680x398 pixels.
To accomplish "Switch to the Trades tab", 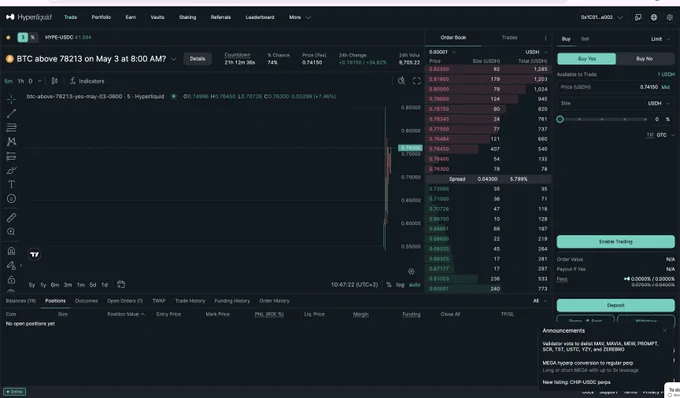I will pyautogui.click(x=510, y=38).
